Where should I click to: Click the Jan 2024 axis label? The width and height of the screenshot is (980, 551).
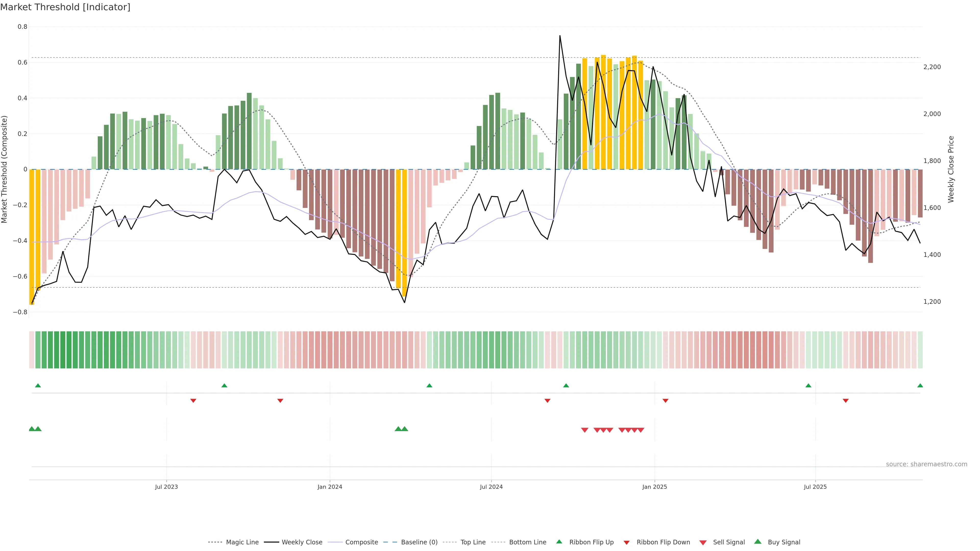330,487
